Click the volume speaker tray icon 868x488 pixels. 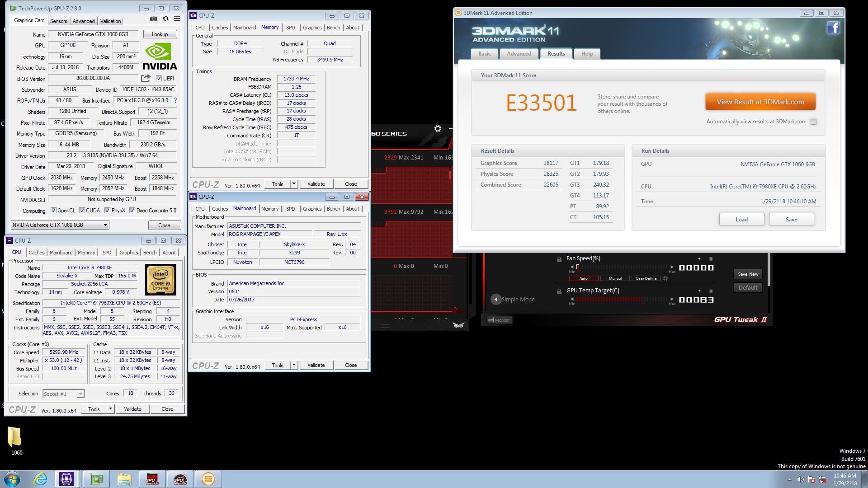pyautogui.click(x=800, y=479)
